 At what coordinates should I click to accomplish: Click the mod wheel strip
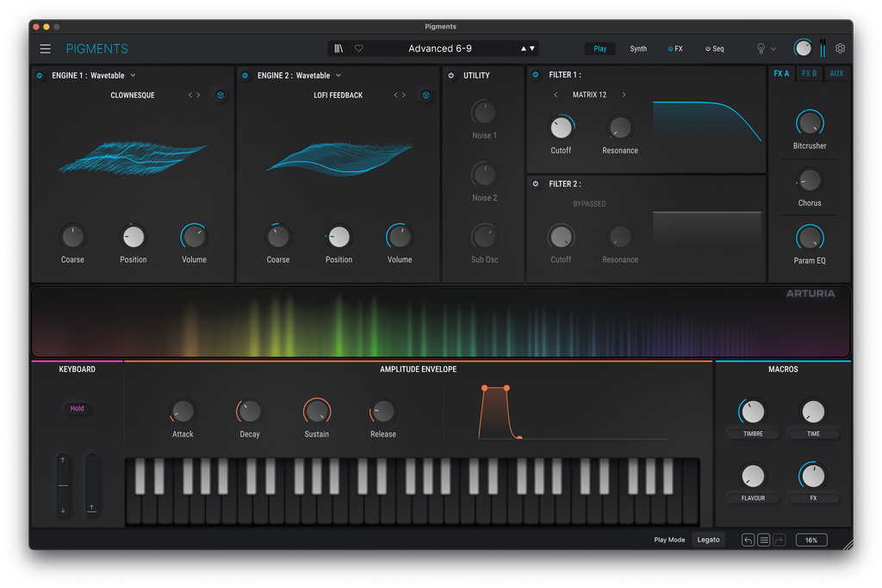pyautogui.click(x=91, y=486)
